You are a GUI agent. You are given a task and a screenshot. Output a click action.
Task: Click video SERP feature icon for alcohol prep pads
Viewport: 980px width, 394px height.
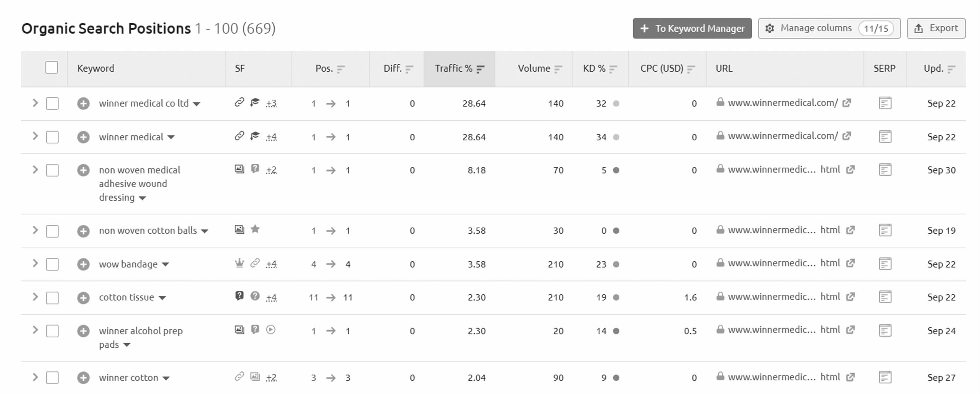(270, 330)
